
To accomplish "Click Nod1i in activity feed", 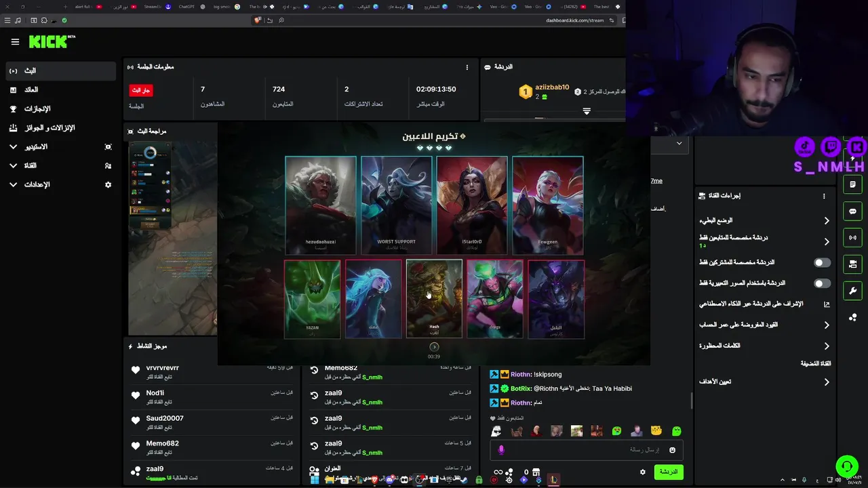I will click(155, 393).
